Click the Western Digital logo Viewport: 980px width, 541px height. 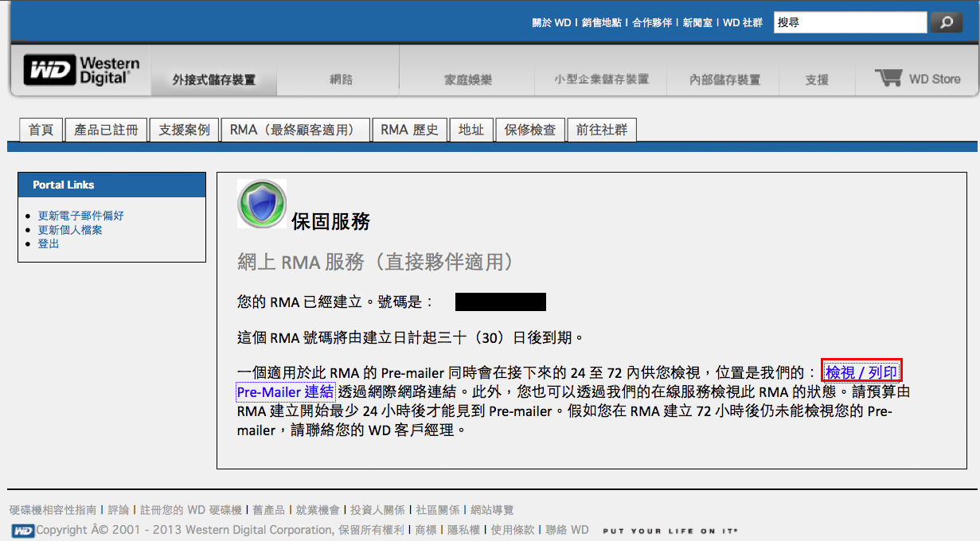tap(81, 70)
